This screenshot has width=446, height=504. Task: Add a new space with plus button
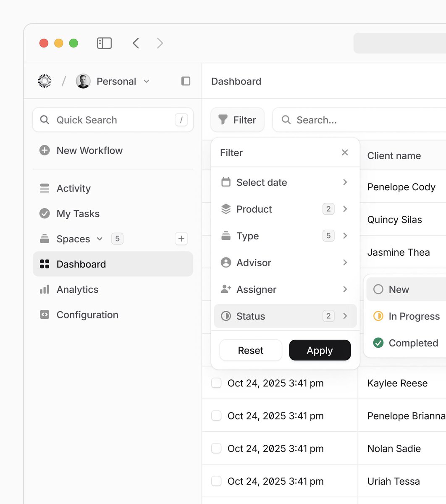coord(181,239)
